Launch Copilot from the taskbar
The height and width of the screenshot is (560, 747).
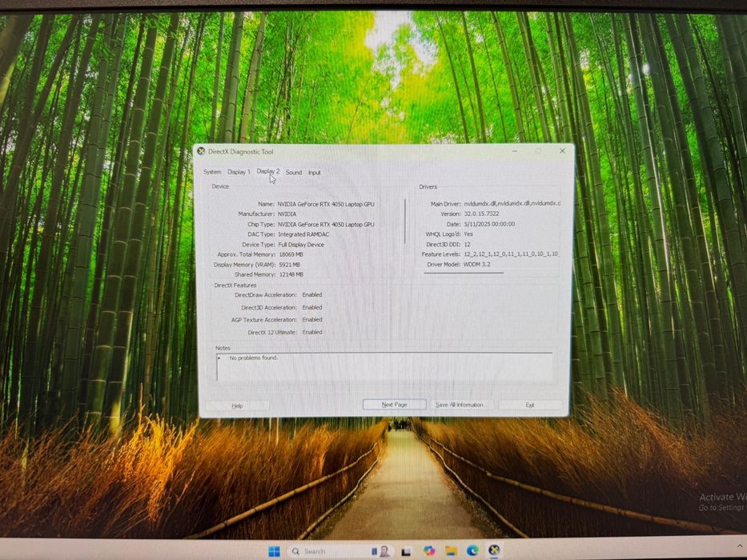[429, 551]
